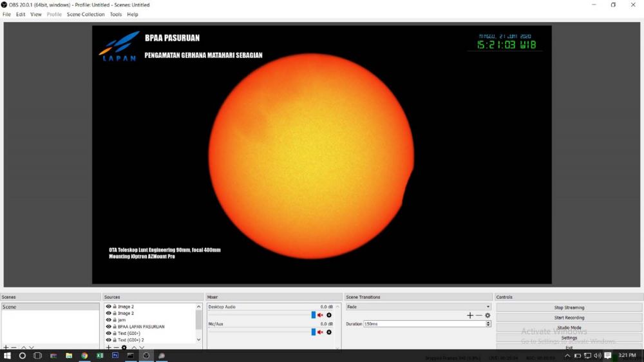This screenshot has width=644, height=362.
Task: Open transition properties gear icon
Action: [488, 316]
